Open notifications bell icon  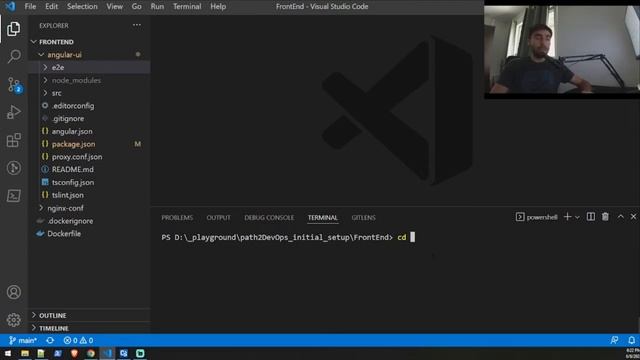[631, 340]
